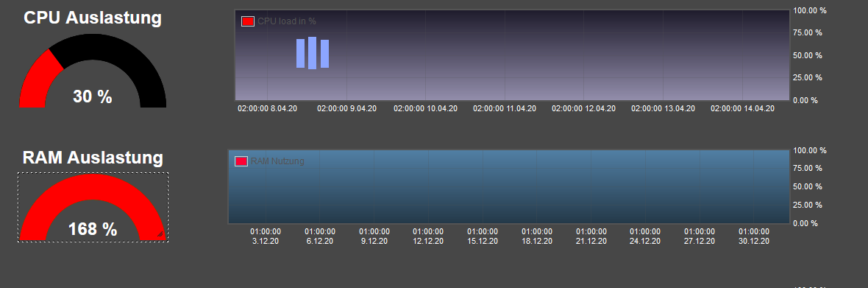
Task: Click the 02:00:00 13.04.20 axis label
Action: (664, 108)
